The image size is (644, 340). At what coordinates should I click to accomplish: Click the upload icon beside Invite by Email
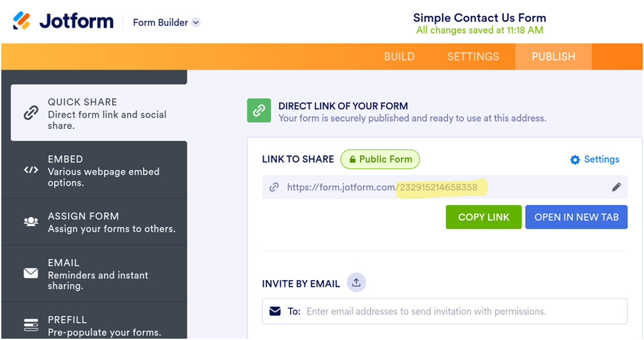(x=356, y=283)
